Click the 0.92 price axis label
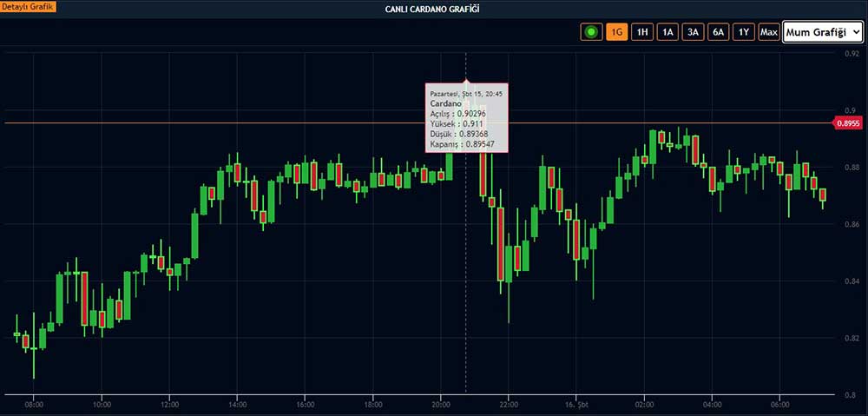The width and height of the screenshot is (868, 416). [853, 54]
